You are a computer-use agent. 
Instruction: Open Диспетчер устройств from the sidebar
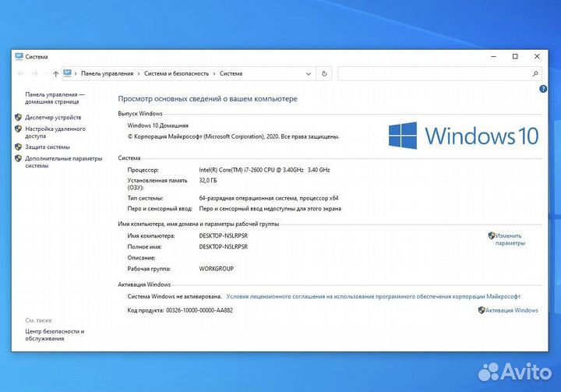(52, 117)
